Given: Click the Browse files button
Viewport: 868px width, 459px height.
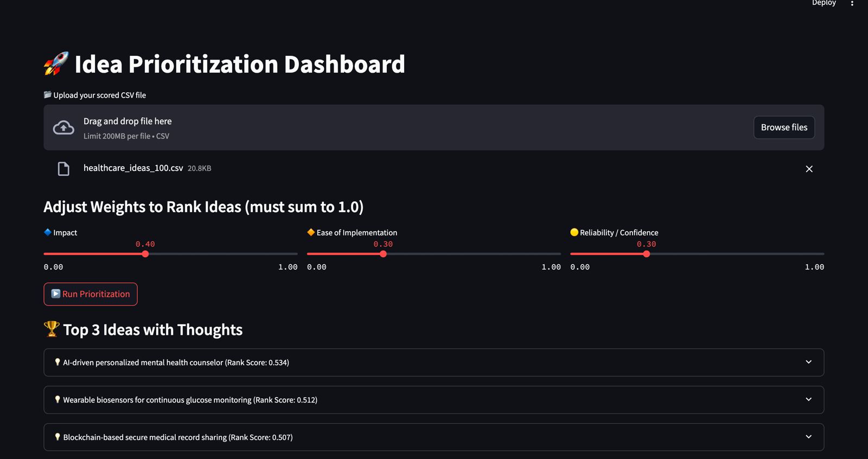Looking at the screenshot, I should click(784, 127).
